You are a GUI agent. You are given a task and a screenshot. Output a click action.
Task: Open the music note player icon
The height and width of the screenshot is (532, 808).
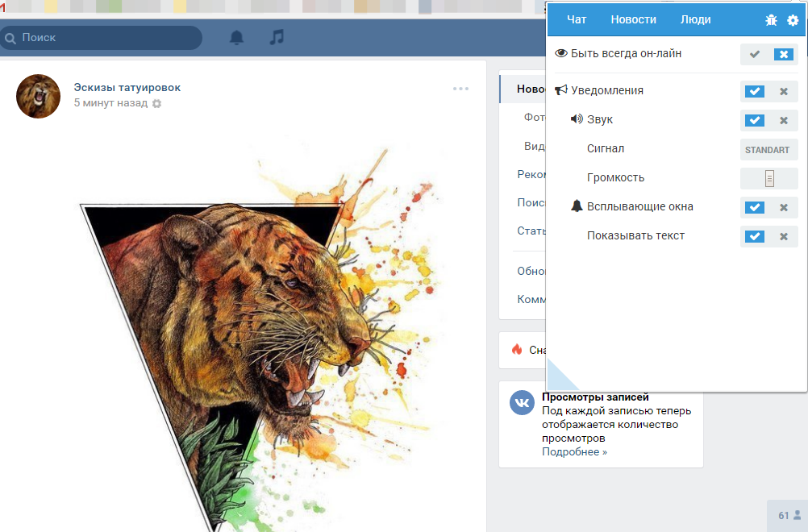277,38
